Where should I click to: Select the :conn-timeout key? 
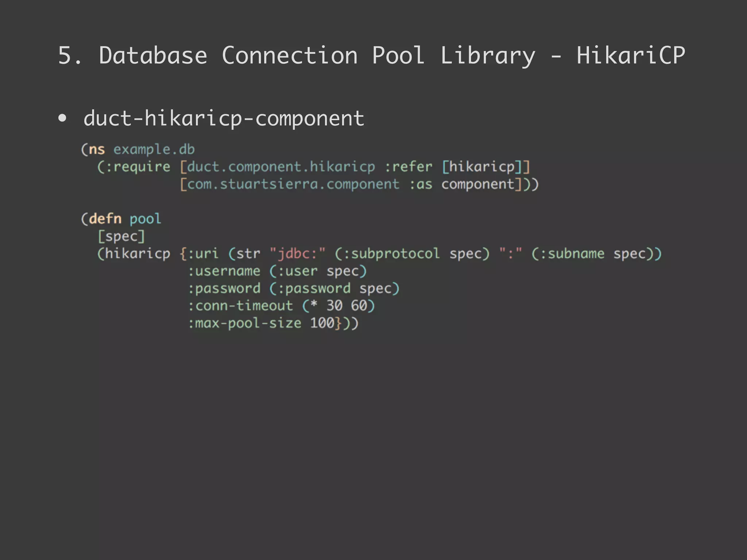tap(240, 306)
